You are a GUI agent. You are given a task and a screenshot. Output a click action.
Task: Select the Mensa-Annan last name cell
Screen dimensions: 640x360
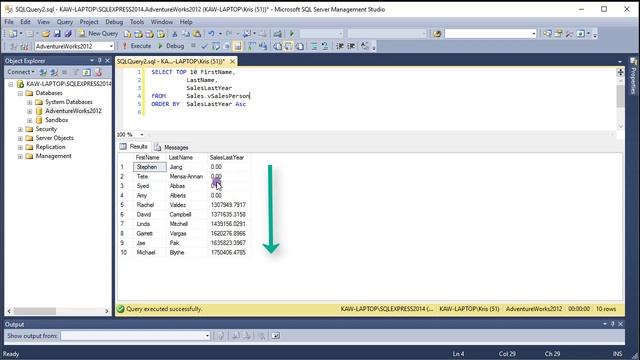point(186,176)
